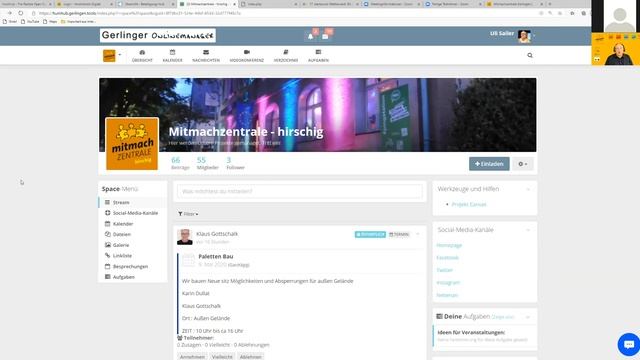Open Nachrichten in top navigation

pyautogui.click(x=206, y=56)
